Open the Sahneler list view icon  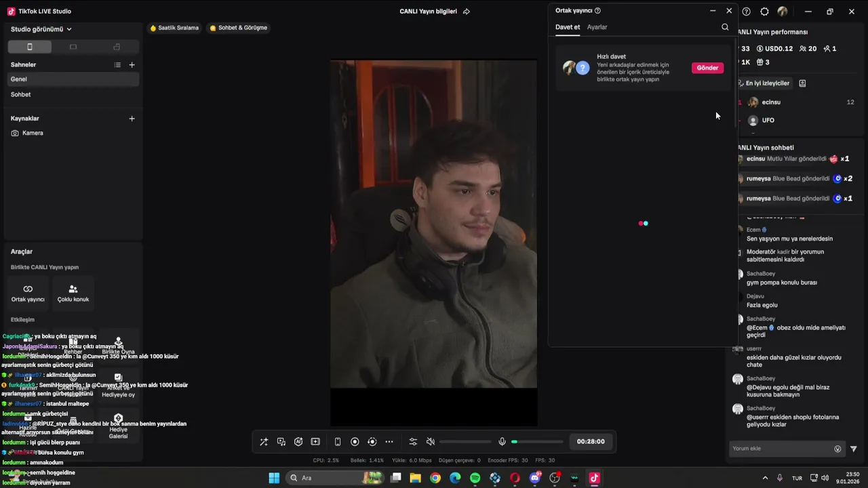[x=117, y=64]
